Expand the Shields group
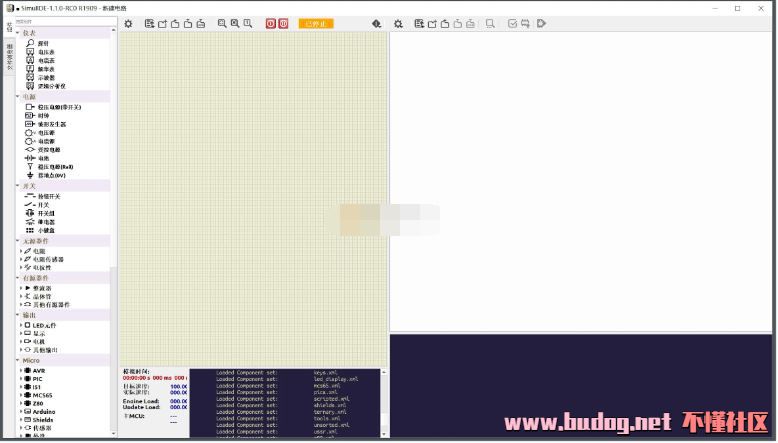Screen dimensions: 778x443 [21, 420]
